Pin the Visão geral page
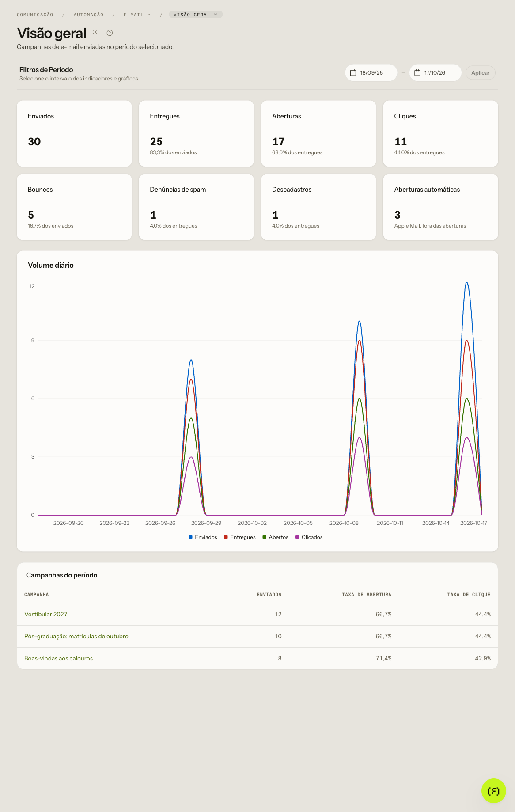Screen dimensions: 515x812 95,33
